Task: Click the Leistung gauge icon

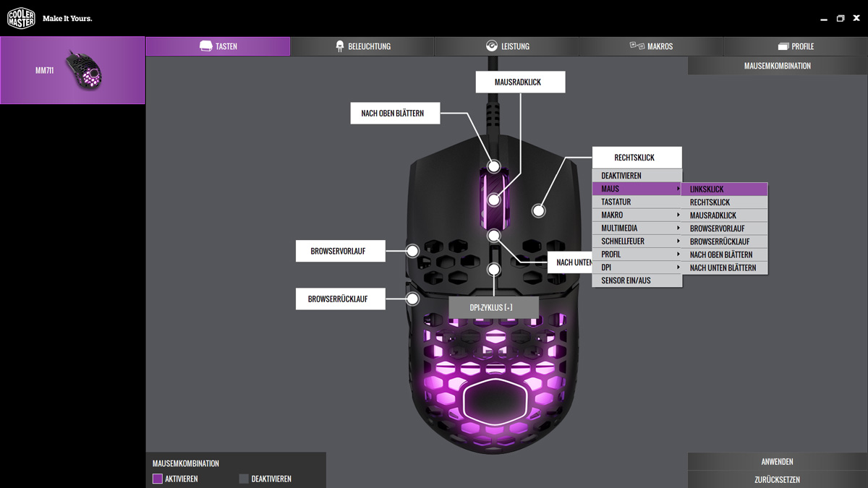Action: tap(492, 46)
